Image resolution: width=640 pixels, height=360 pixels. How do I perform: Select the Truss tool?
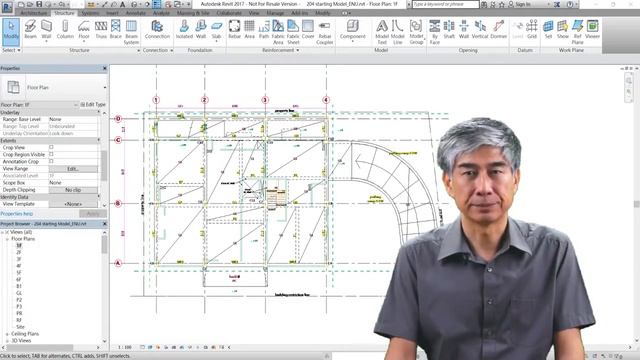click(x=101, y=29)
